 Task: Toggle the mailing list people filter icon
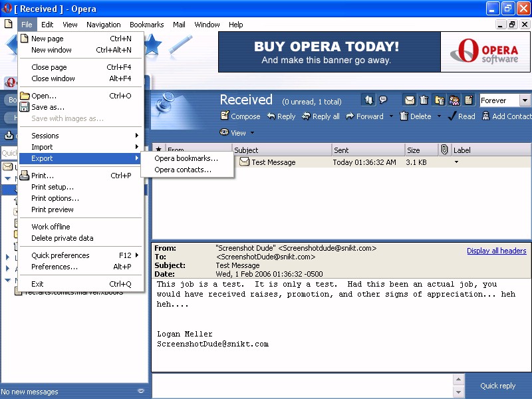coord(454,100)
